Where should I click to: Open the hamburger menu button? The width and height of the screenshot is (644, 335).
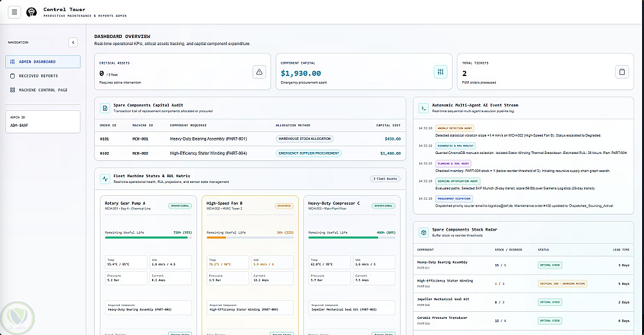point(14,12)
